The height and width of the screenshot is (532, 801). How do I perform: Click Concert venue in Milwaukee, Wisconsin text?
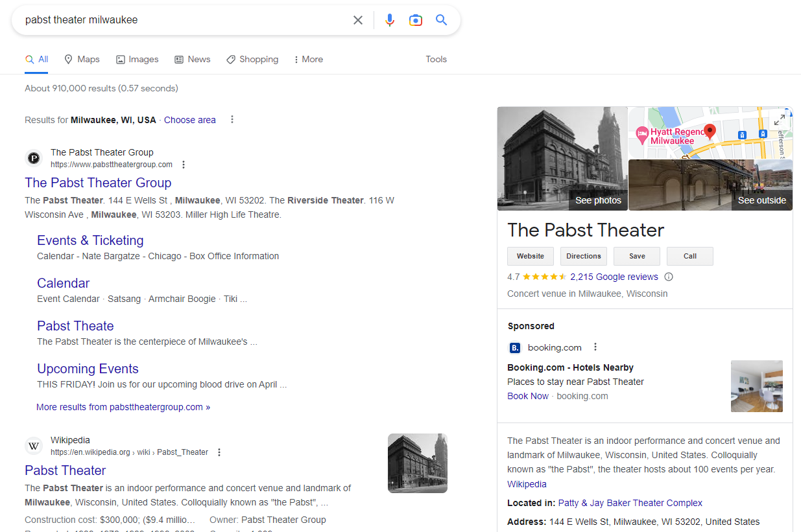pyautogui.click(x=587, y=294)
